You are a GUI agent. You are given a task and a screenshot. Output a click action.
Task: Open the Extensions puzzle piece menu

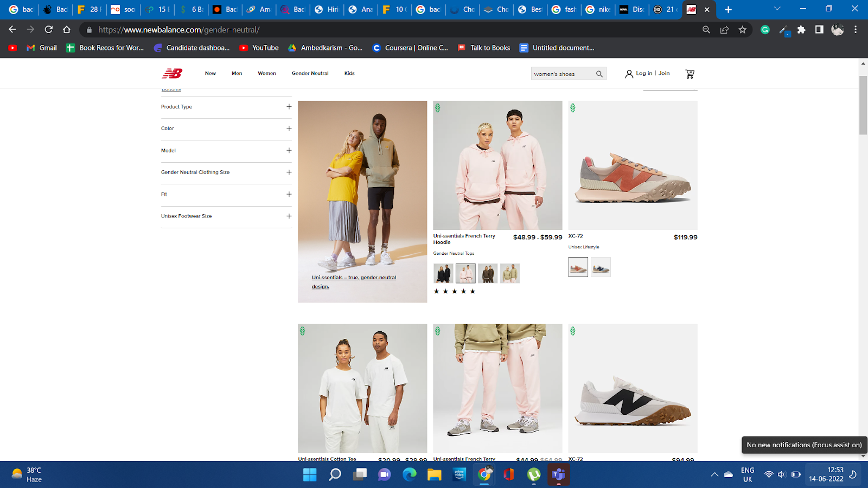click(x=801, y=30)
